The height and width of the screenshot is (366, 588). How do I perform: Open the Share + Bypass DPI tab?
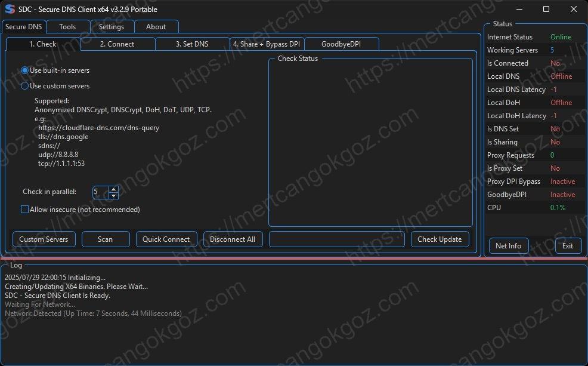click(266, 44)
